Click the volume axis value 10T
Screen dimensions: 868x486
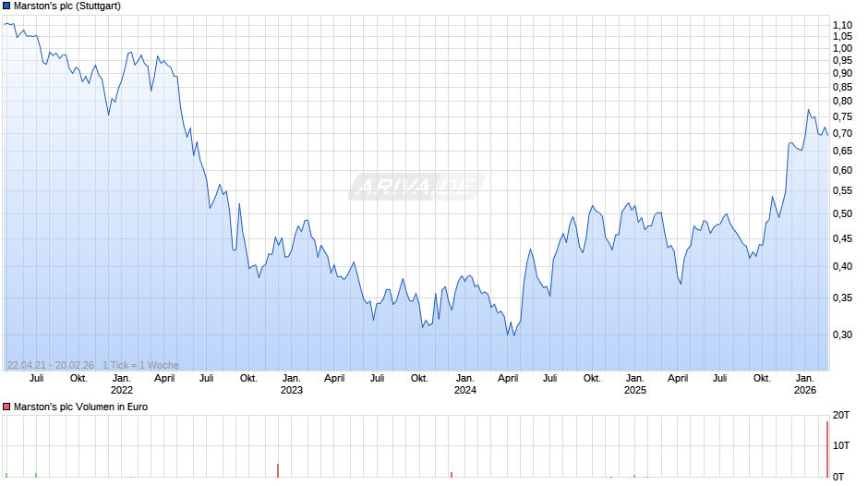841,445
